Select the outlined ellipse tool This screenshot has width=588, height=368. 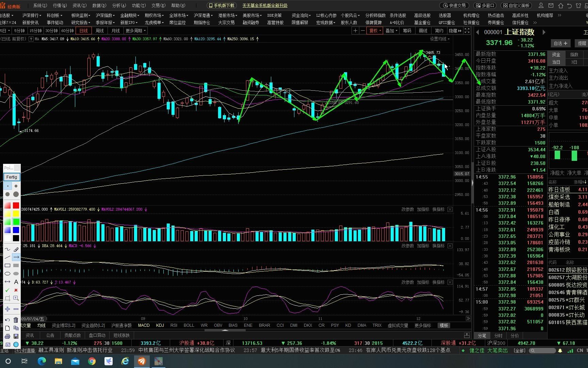[x=7, y=274]
